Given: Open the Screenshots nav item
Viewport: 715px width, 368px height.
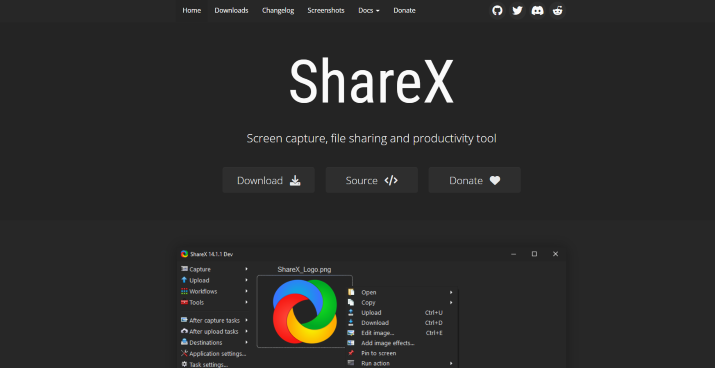Looking at the screenshot, I should click(x=326, y=10).
